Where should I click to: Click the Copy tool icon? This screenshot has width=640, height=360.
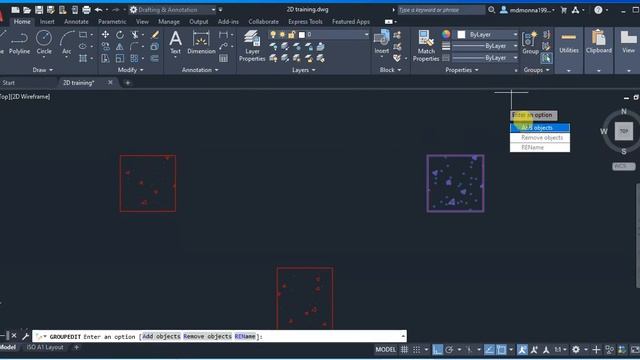coord(105,47)
